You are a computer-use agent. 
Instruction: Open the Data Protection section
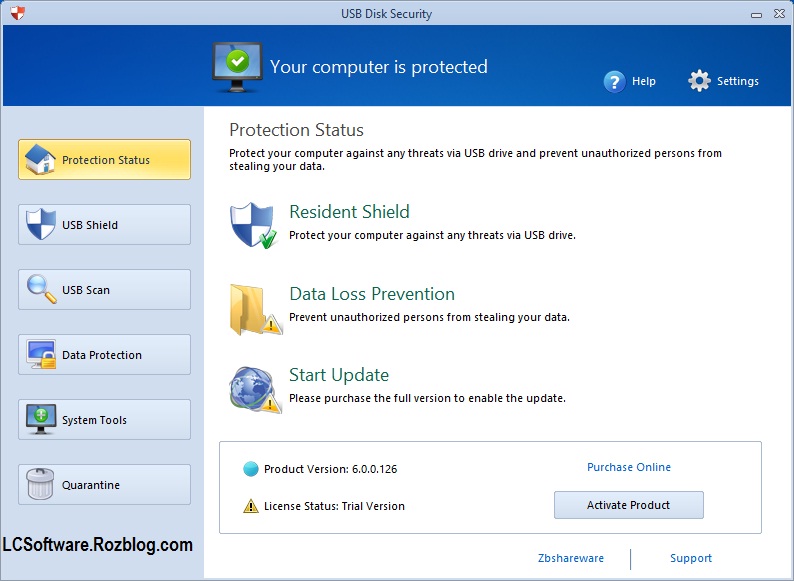(104, 355)
